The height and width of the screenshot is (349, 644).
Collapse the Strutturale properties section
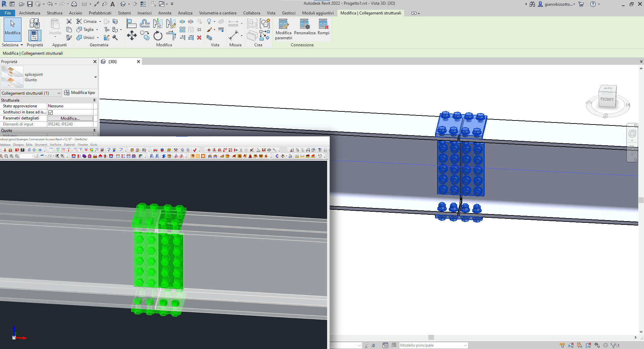coord(94,100)
